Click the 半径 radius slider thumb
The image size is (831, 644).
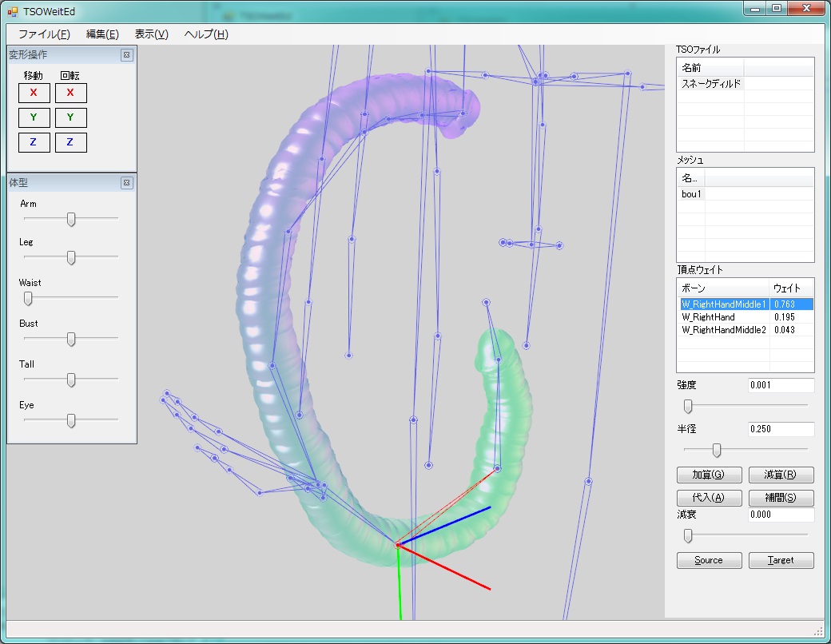717,451
